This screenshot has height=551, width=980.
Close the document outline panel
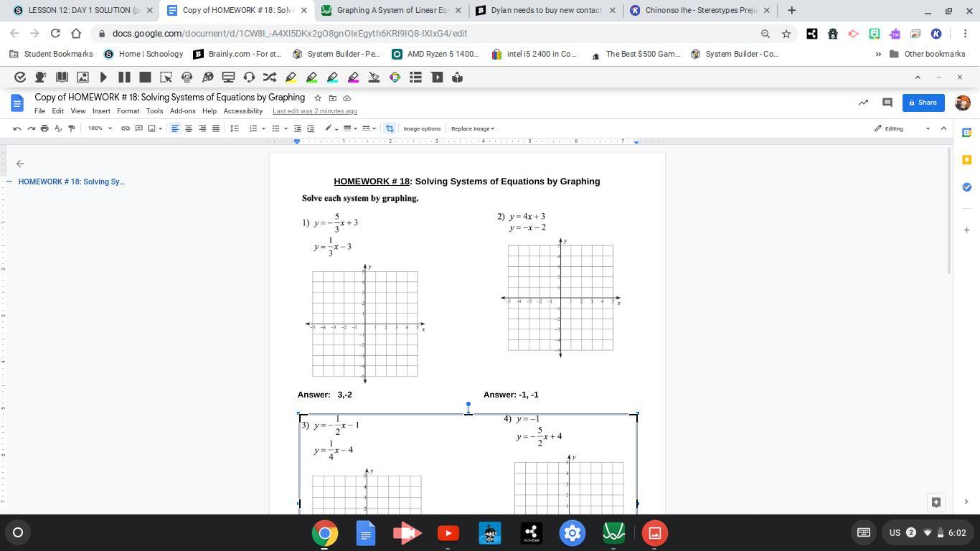(20, 164)
